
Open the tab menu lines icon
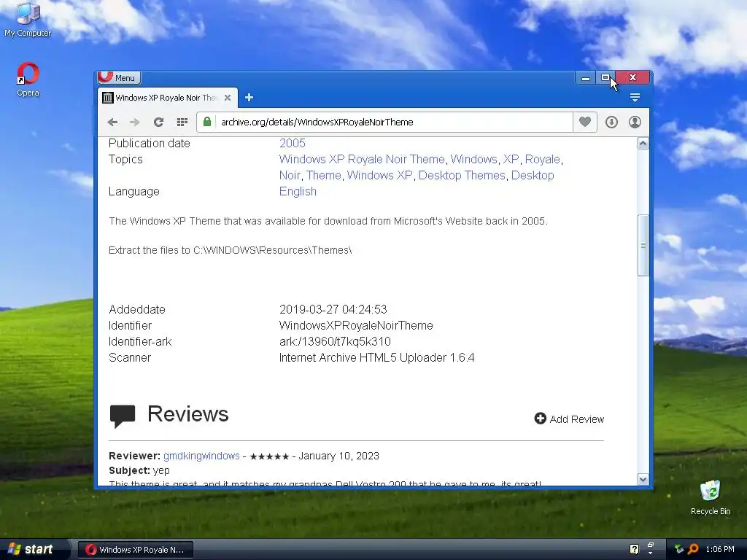click(635, 98)
